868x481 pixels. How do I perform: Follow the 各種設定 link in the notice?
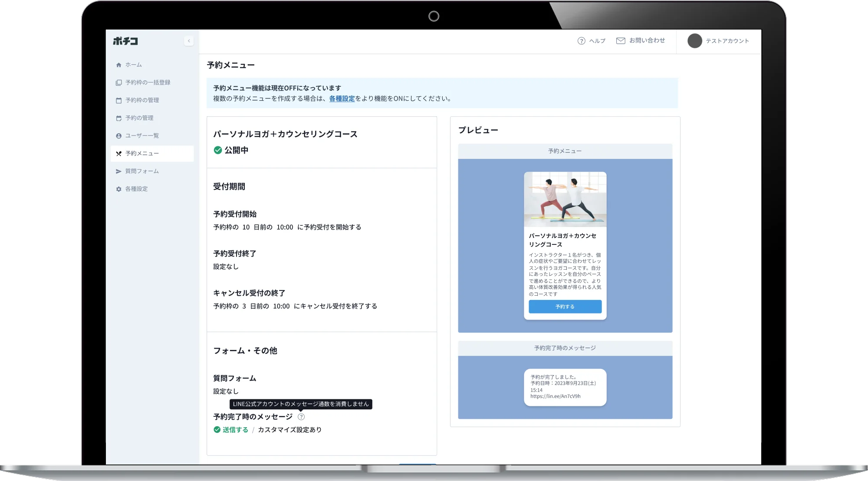(342, 99)
